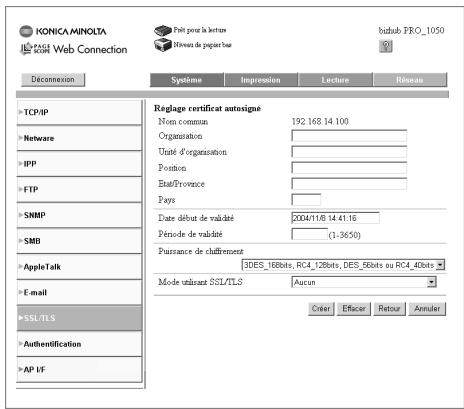This screenshot has width=464, height=409.
Task: Click the Créer button
Action: point(321,309)
